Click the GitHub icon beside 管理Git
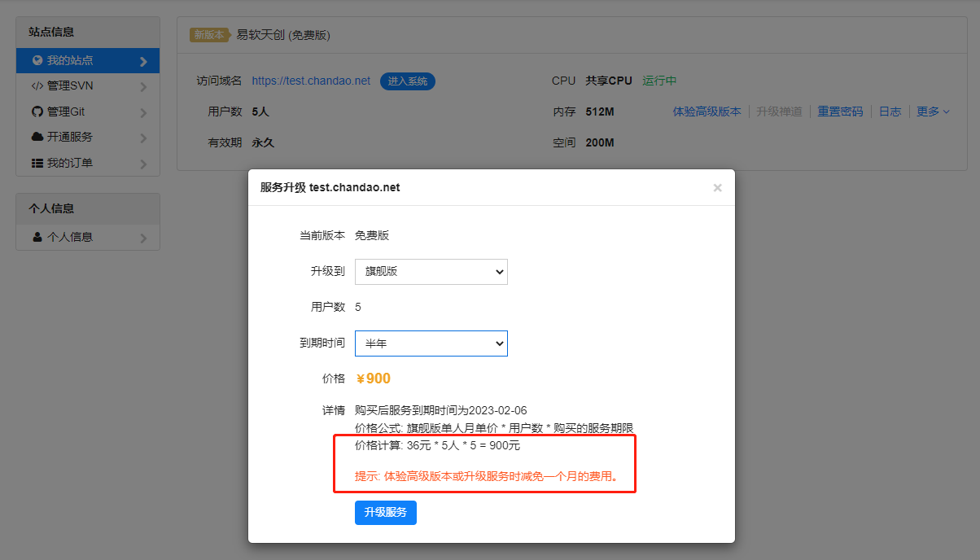This screenshot has width=980, height=560. pos(37,112)
